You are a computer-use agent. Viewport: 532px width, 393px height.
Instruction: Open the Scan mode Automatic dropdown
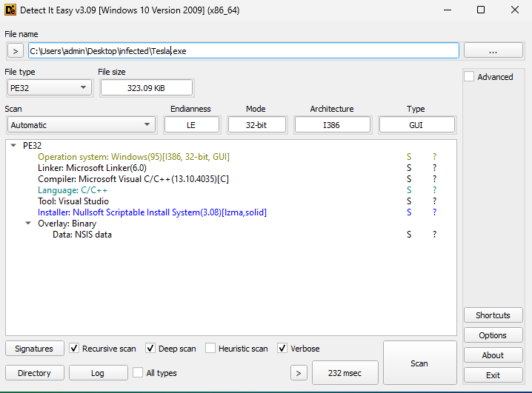click(x=82, y=125)
